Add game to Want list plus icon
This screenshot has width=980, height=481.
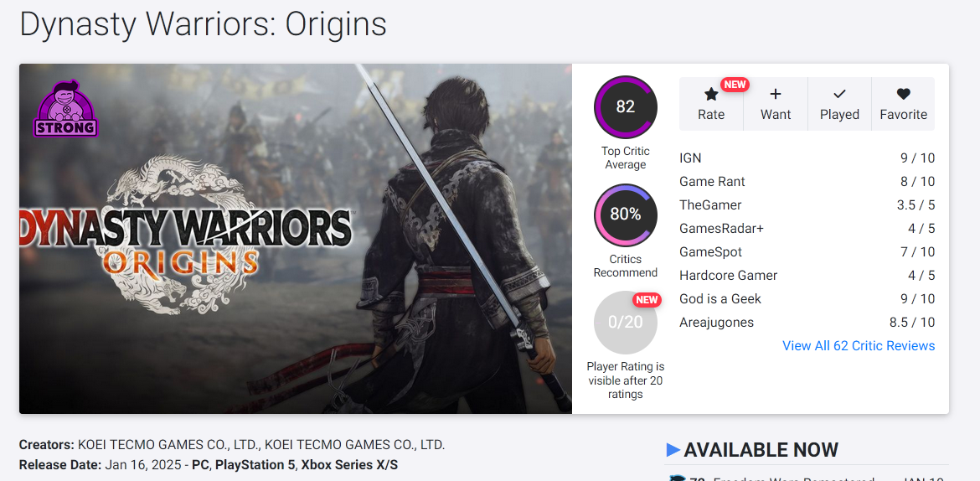(776, 95)
